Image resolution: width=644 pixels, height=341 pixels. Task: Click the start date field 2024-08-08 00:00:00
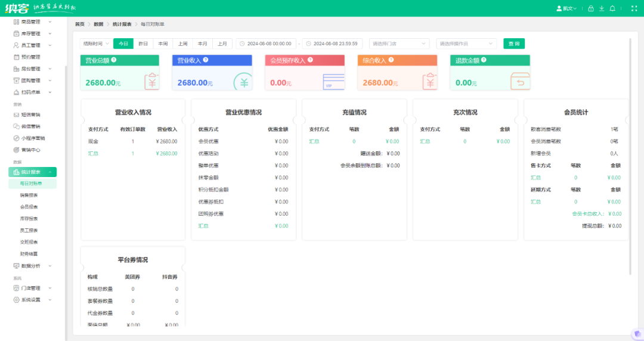266,44
